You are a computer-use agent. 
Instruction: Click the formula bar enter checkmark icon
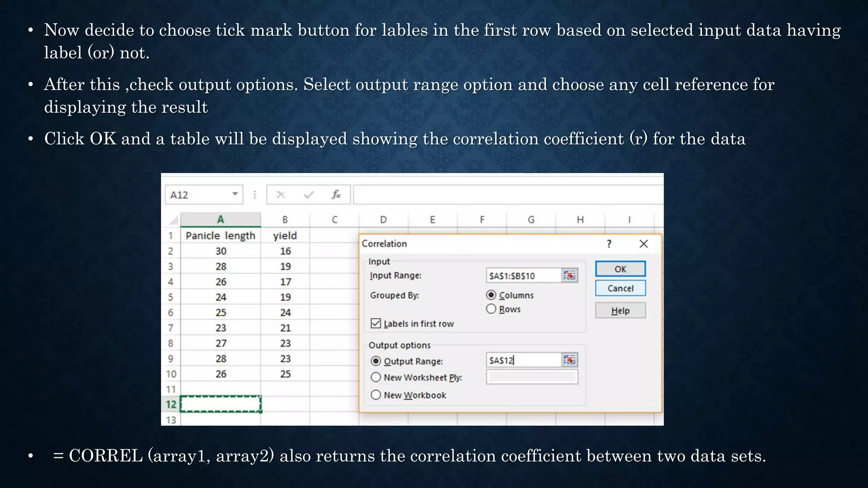(309, 195)
